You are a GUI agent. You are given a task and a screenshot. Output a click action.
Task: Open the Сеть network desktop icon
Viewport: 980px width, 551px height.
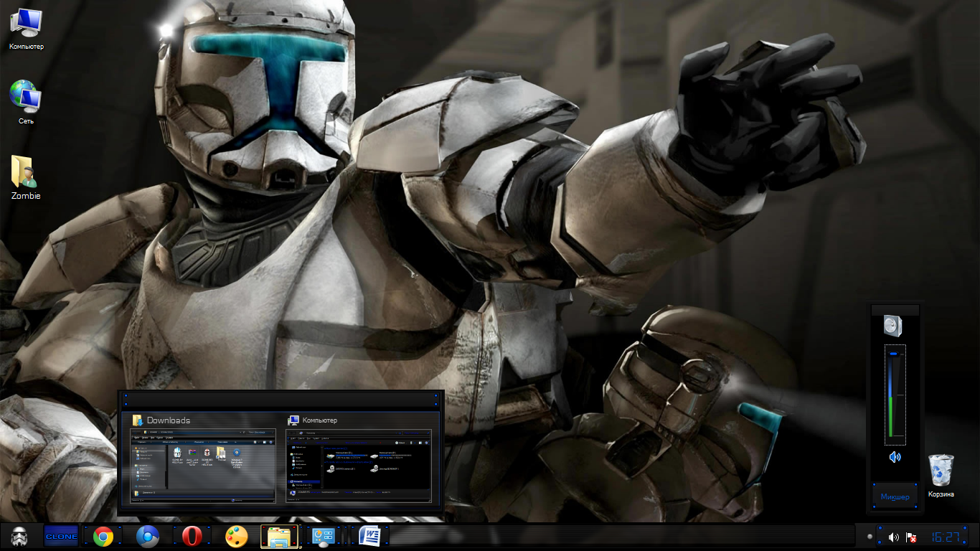click(x=26, y=102)
